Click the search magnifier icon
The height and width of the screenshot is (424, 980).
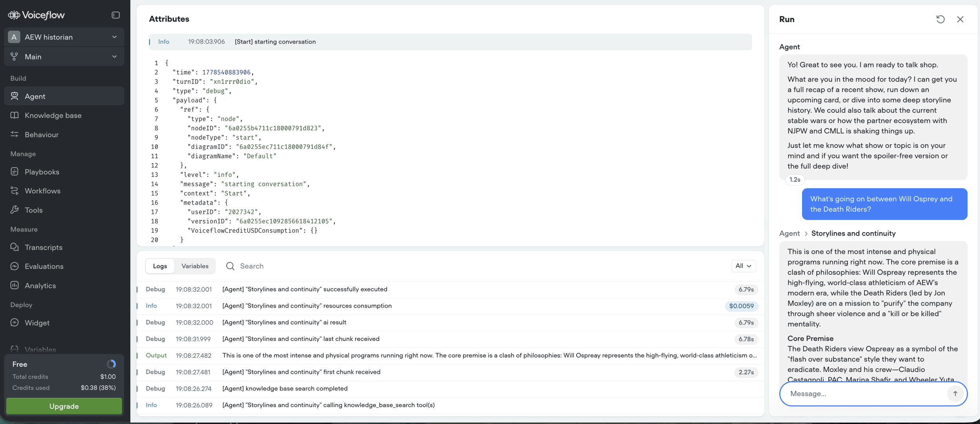click(x=230, y=266)
